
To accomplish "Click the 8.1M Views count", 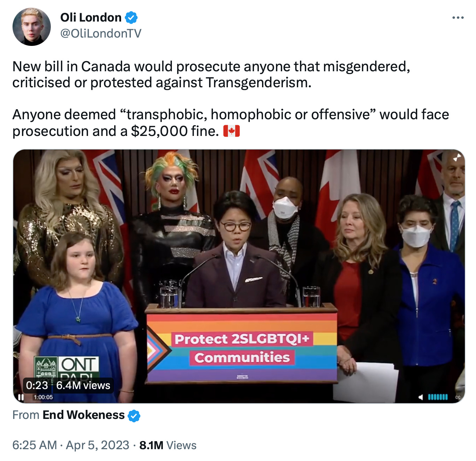I will pos(168,445).
